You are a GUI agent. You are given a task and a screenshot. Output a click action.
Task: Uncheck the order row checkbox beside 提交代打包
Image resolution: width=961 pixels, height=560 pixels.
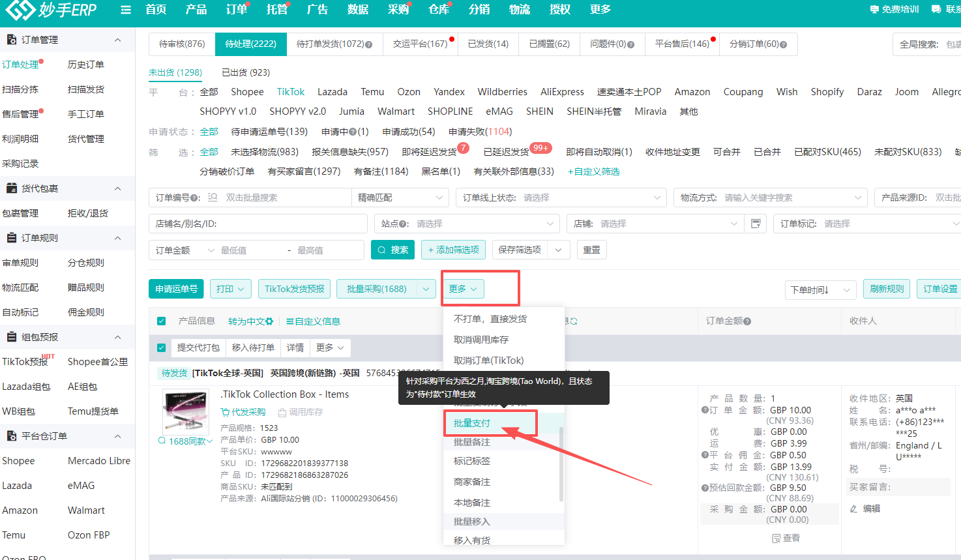161,347
